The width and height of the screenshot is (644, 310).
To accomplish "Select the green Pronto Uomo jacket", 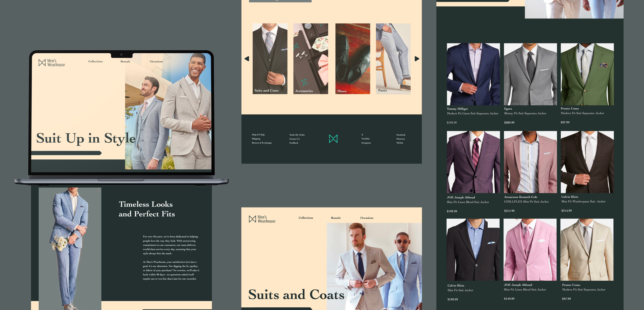I will (x=587, y=74).
